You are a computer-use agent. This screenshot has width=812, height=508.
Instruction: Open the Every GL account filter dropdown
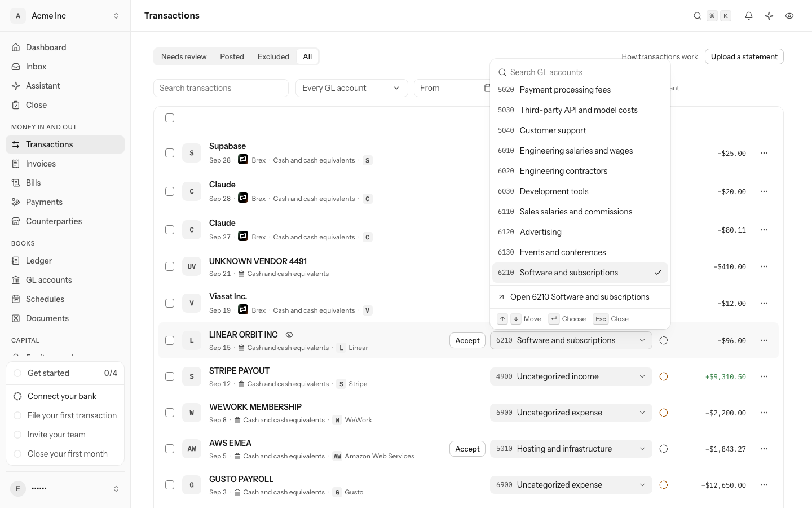pyautogui.click(x=352, y=88)
